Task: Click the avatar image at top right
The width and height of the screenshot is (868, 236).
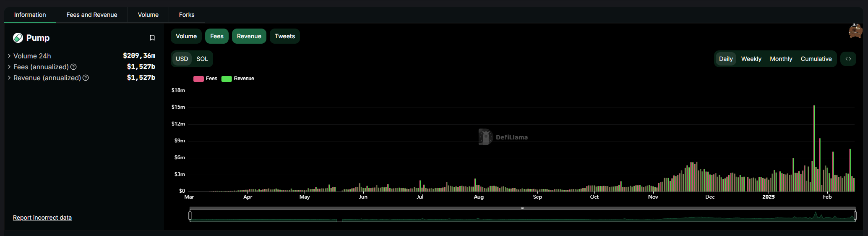Action: click(x=855, y=31)
